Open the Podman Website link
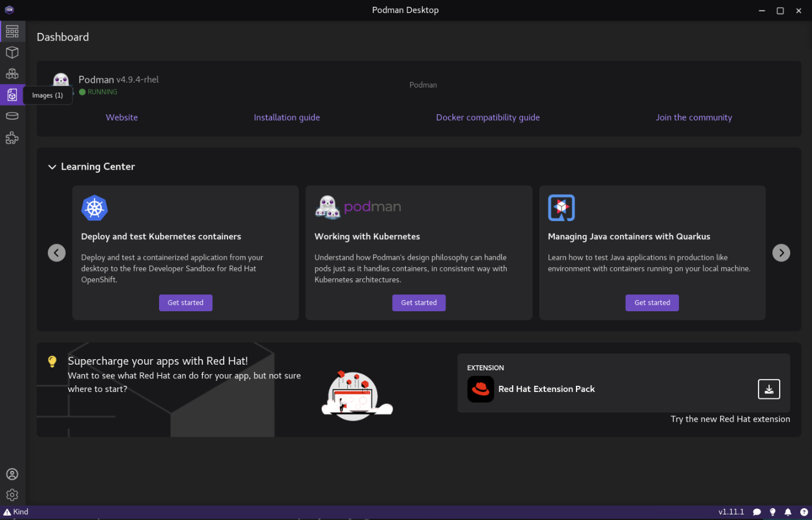Image resolution: width=812 pixels, height=520 pixels. (122, 117)
